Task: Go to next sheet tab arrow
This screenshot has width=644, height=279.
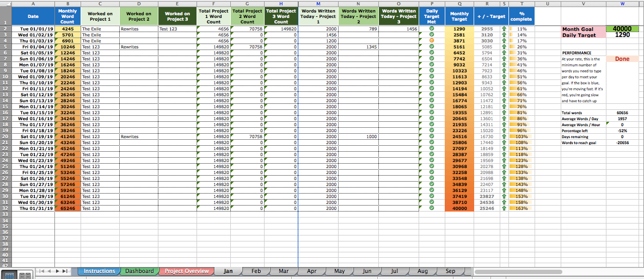Action: coord(58,271)
